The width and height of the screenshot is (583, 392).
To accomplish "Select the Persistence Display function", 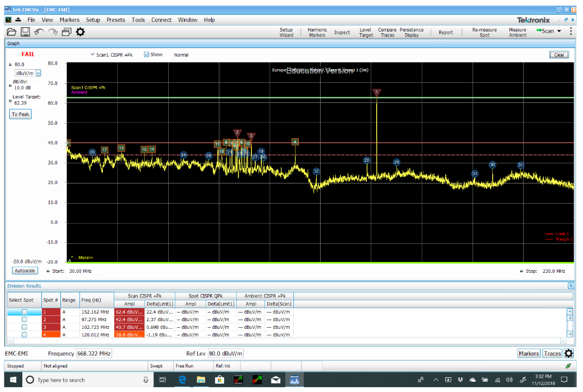I will [x=412, y=32].
